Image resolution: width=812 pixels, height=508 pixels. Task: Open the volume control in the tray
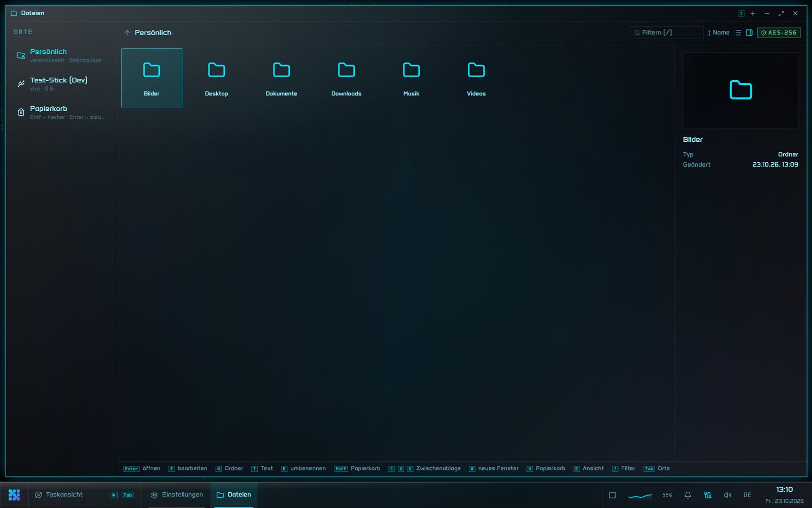coord(727,495)
